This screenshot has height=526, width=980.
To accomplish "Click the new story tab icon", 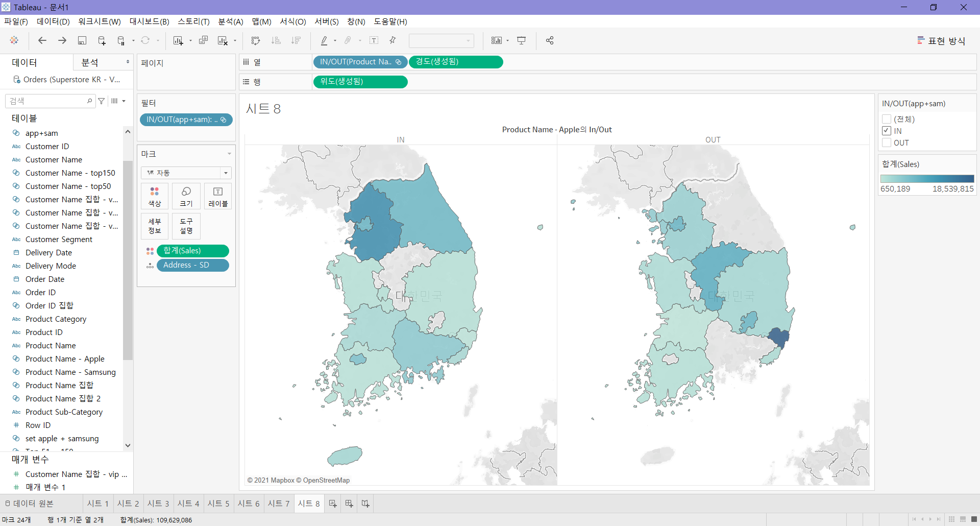I will click(365, 504).
